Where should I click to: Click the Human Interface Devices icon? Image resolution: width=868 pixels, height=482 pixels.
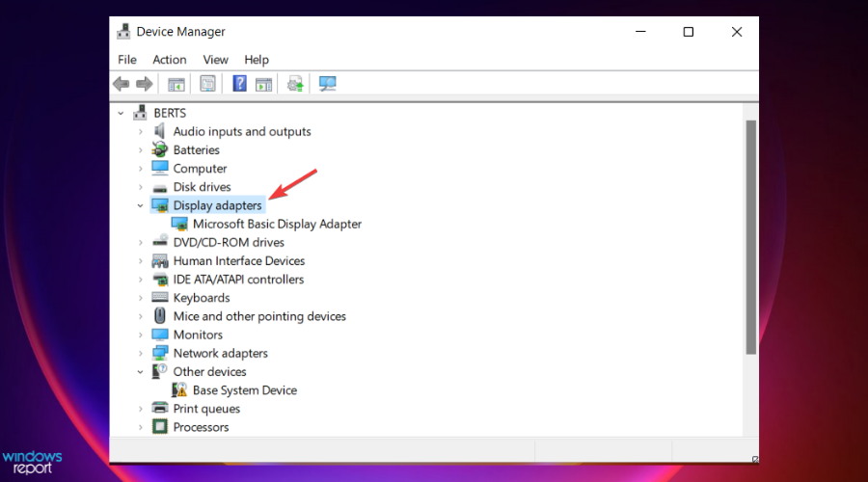pos(160,260)
